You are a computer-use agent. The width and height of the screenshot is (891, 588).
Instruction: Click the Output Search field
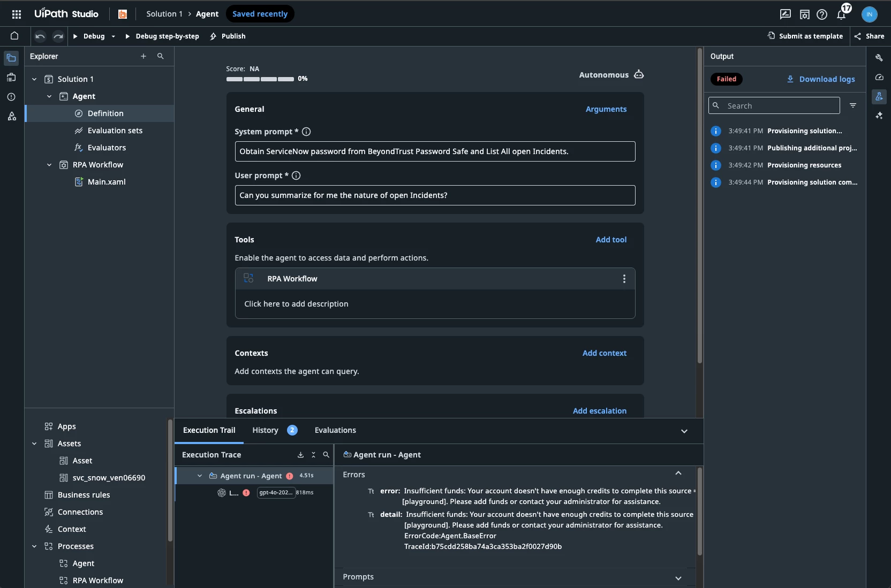774,105
